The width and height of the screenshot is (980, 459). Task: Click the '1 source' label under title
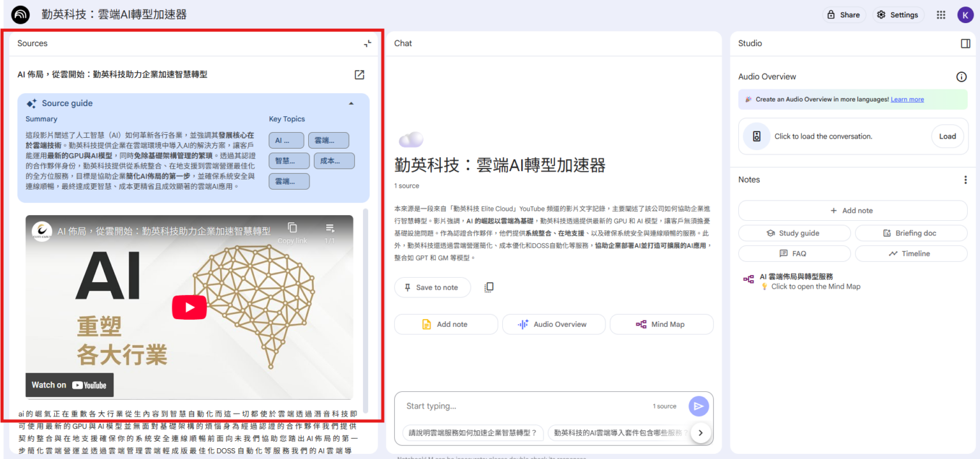click(406, 186)
